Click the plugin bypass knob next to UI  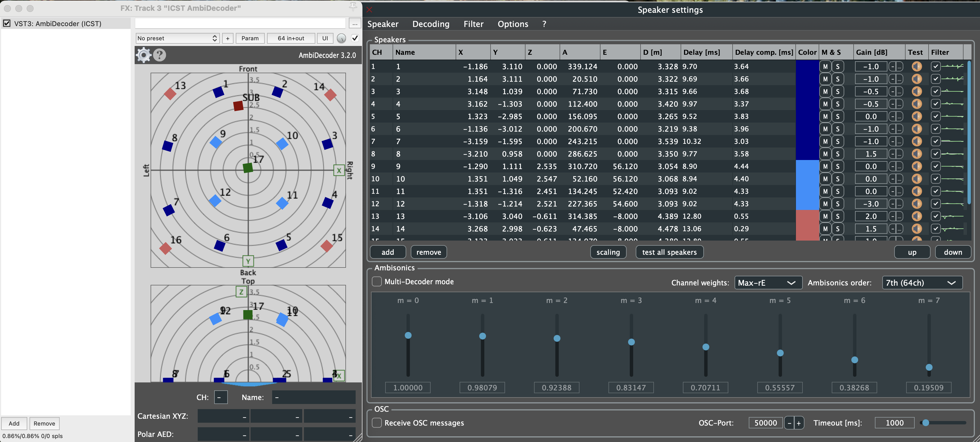[341, 38]
